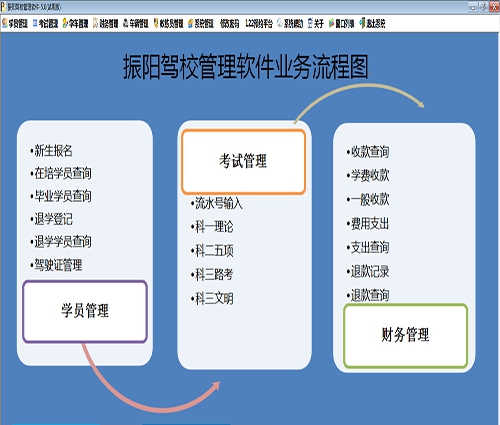This screenshot has height=425, width=500.
Task: Select 退学登记 in the flowchart
Action: tap(53, 219)
